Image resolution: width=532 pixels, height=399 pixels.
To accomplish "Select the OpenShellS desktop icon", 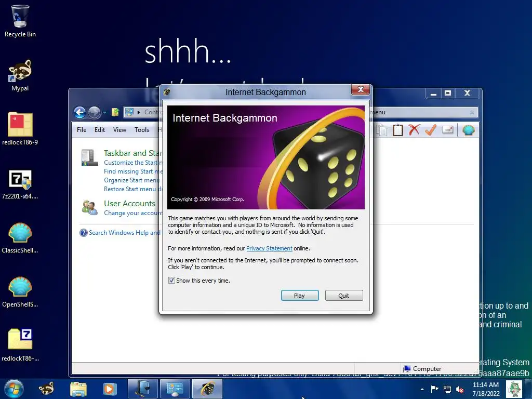I will (20, 292).
